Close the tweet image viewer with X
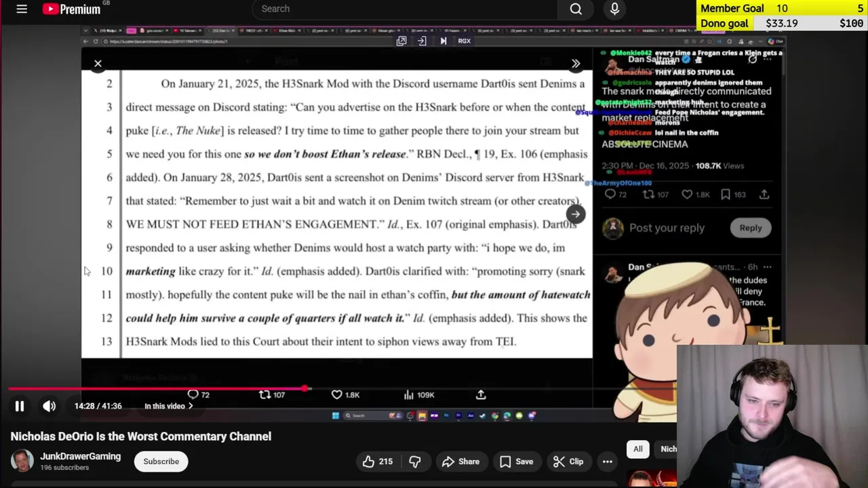 tap(98, 64)
